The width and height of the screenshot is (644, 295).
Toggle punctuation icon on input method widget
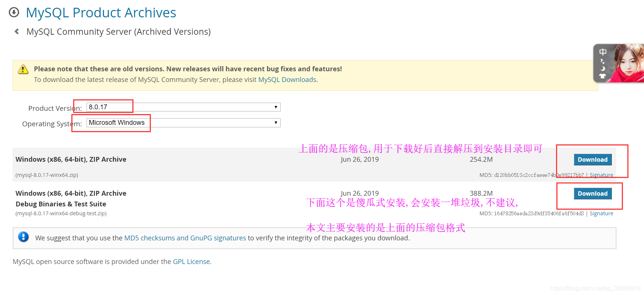(x=602, y=61)
